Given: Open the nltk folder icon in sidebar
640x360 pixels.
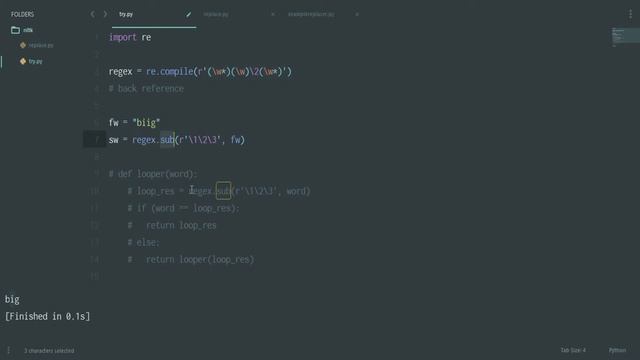Looking at the screenshot, I should pyautogui.click(x=16, y=30).
